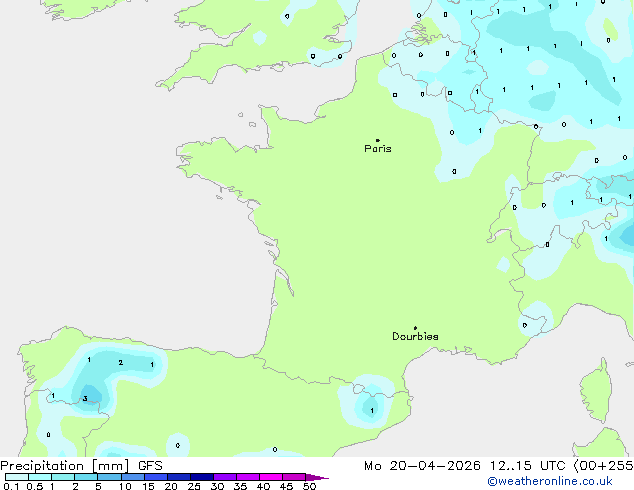Image resolution: width=634 pixels, height=490 pixels.
Task: Pick the 15–20 mm legend swatch
Action: (156, 477)
